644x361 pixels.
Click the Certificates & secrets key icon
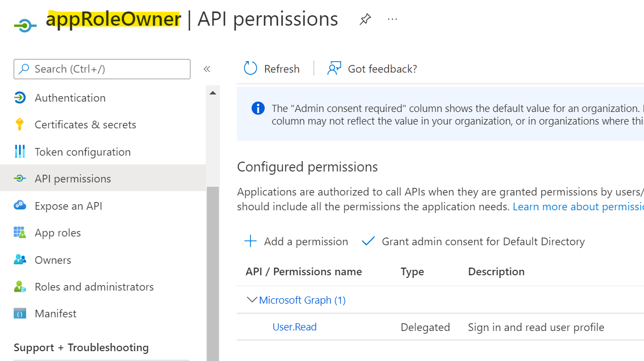(20, 124)
